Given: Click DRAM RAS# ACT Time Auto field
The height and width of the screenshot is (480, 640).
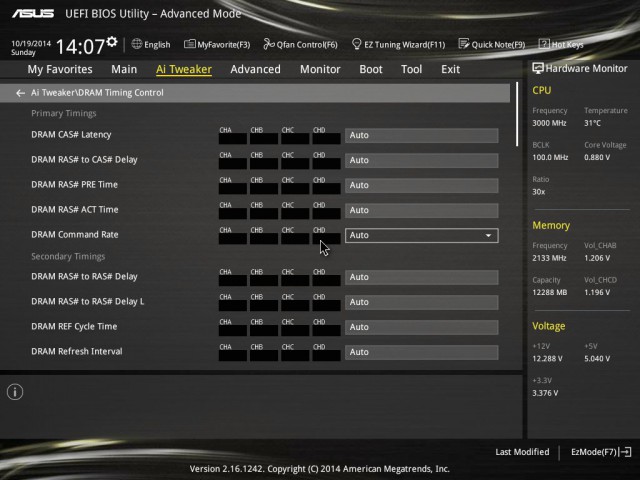Looking at the screenshot, I should point(422,210).
